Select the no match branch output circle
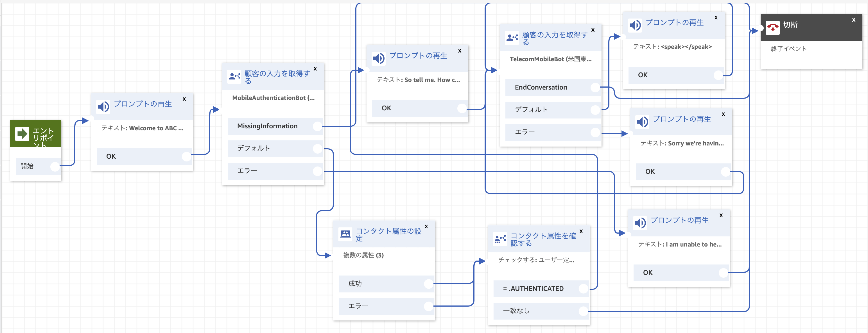Image resolution: width=868 pixels, height=333 pixels. 583,311
